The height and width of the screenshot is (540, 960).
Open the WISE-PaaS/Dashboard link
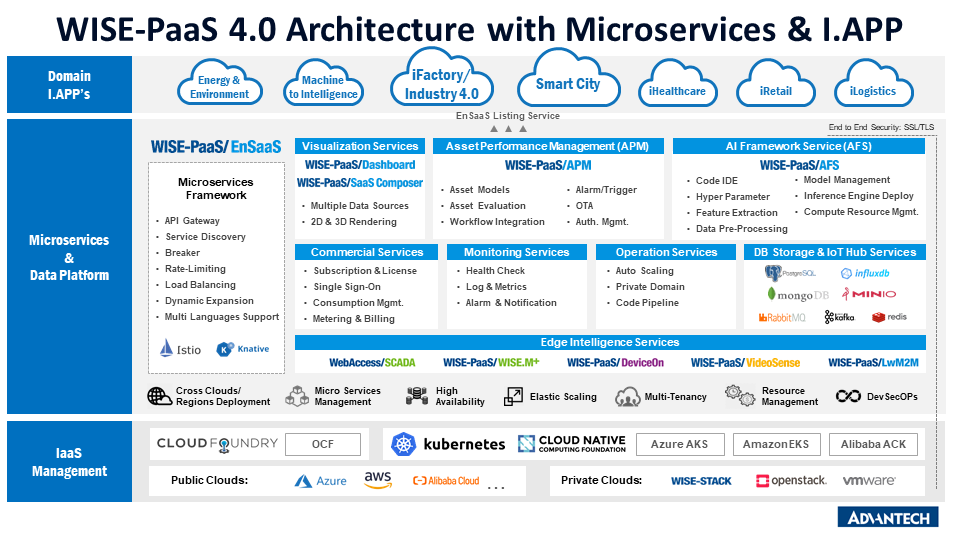[360, 165]
